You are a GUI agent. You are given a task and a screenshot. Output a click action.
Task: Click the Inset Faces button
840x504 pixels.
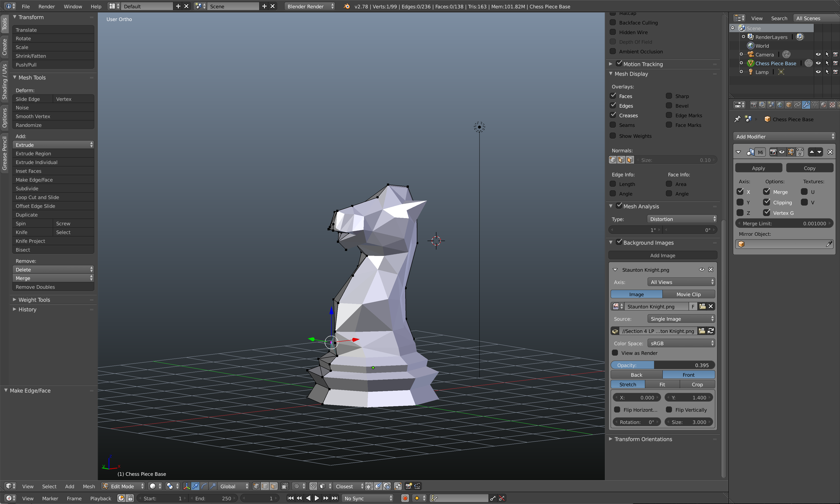53,171
